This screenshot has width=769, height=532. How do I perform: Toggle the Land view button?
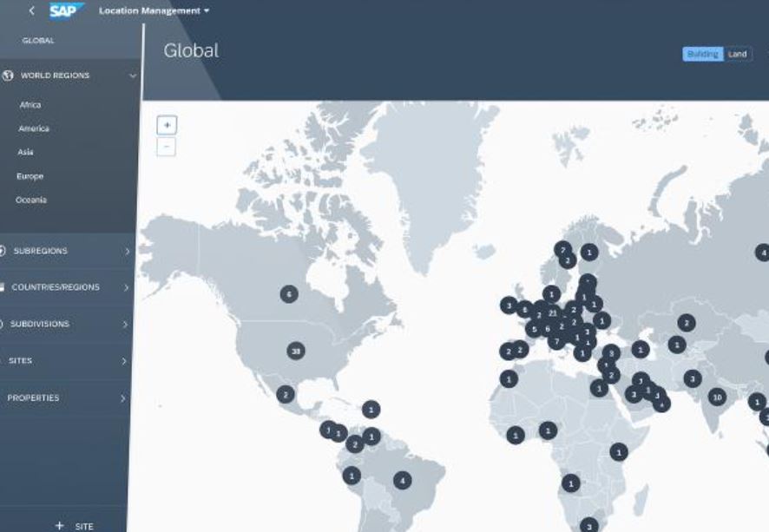[738, 54]
